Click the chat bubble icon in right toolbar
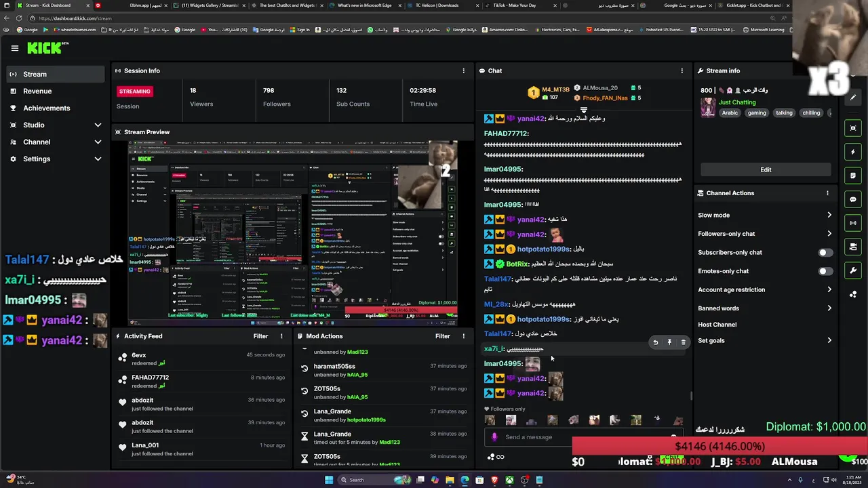 853,199
